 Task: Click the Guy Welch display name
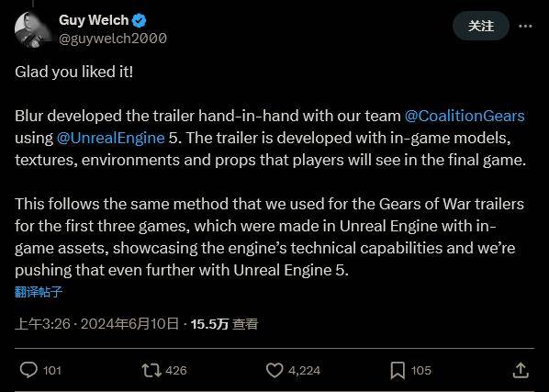tap(94, 20)
